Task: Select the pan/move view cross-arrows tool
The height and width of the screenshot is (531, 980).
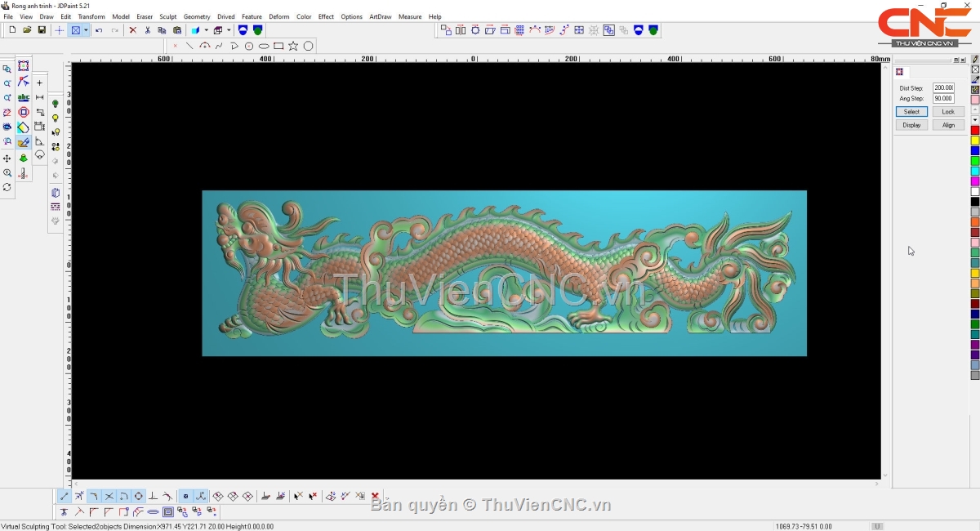Action: click(7, 158)
